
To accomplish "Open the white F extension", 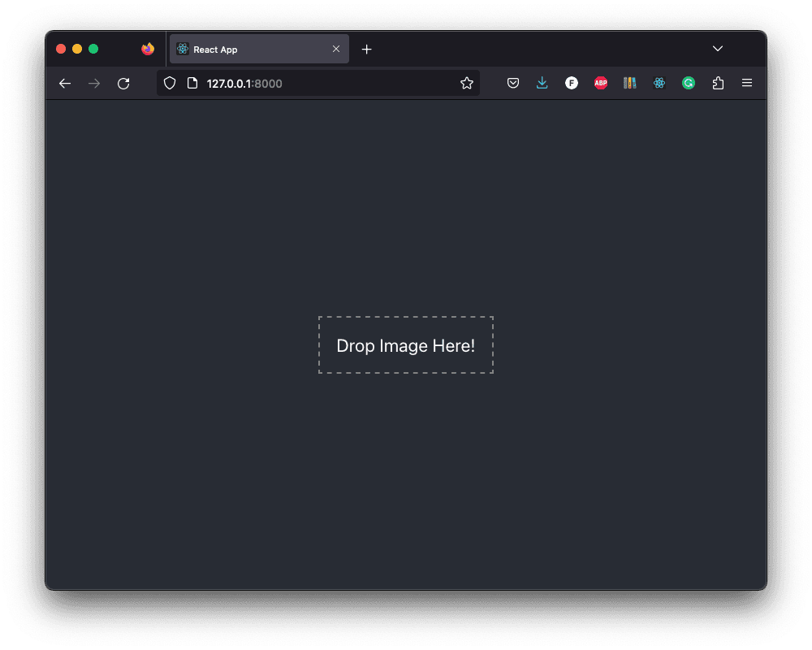I will point(571,83).
